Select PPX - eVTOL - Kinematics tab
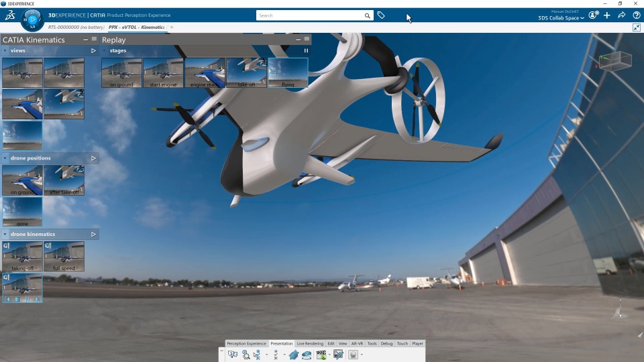 point(136,27)
